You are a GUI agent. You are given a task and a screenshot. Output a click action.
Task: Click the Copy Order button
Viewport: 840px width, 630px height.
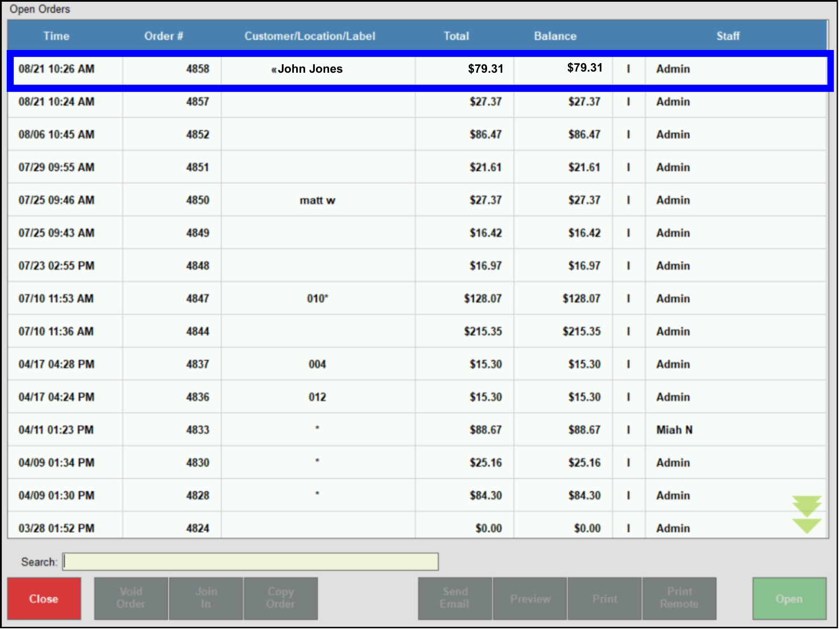[280, 599]
